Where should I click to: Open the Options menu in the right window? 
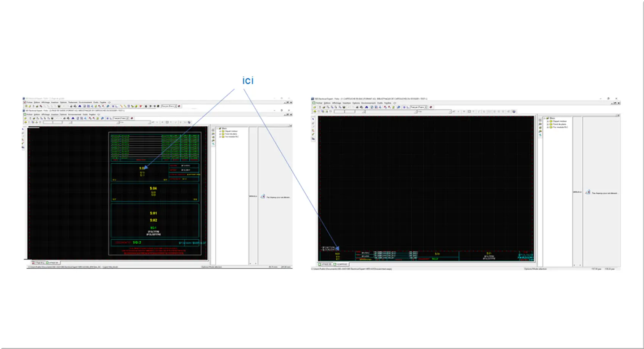click(356, 103)
